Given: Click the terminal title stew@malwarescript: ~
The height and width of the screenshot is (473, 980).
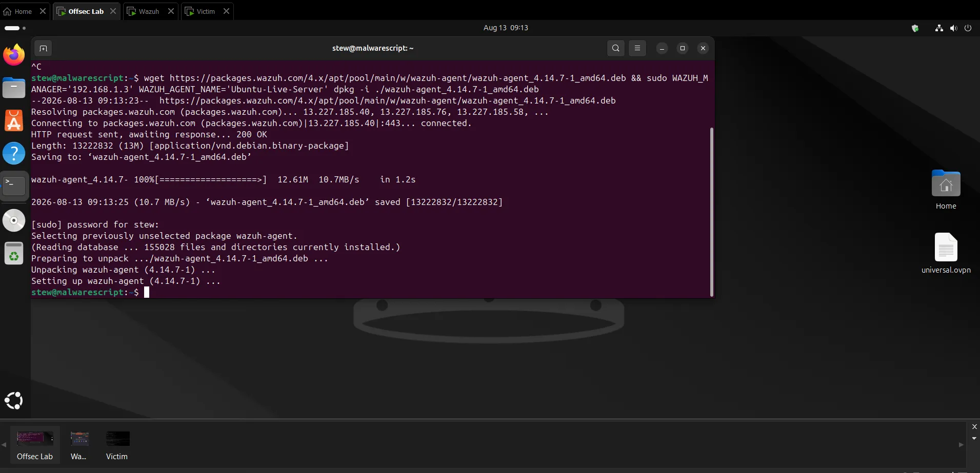Looking at the screenshot, I should coord(373,48).
